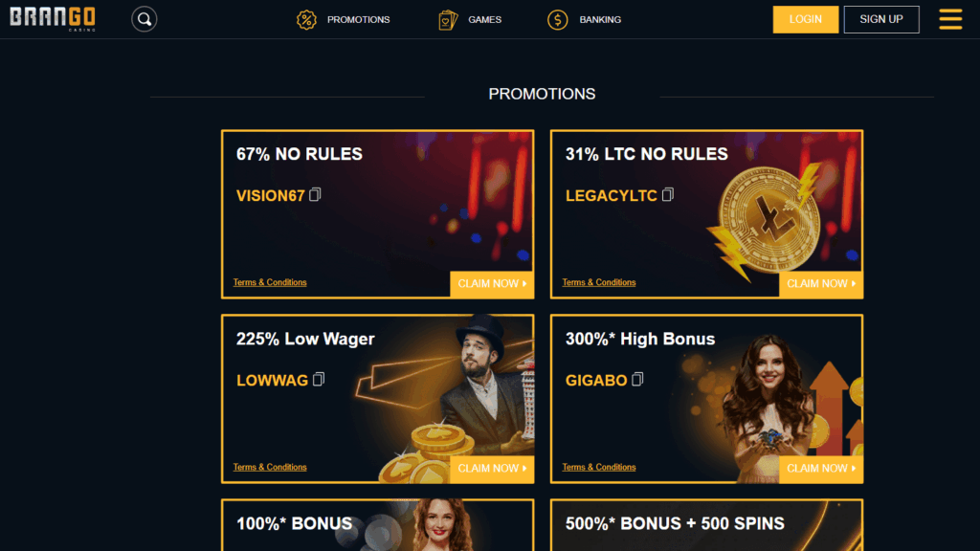Claim the 67% No Rules promotion
Viewport: 980px width, 551px height.
[492, 283]
